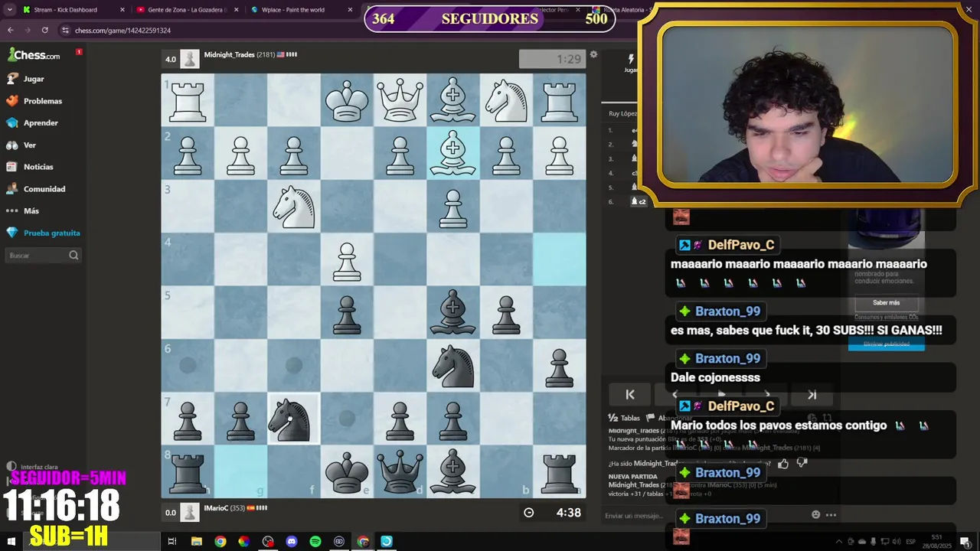Image resolution: width=980 pixels, height=551 pixels.
Task: Open chat emoji smiley icon
Action: click(815, 515)
